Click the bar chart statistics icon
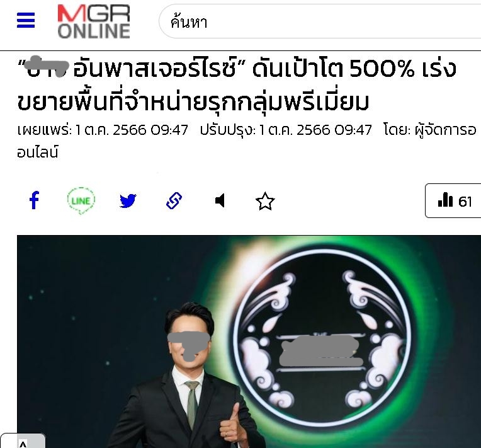The width and height of the screenshot is (481, 448). [445, 200]
